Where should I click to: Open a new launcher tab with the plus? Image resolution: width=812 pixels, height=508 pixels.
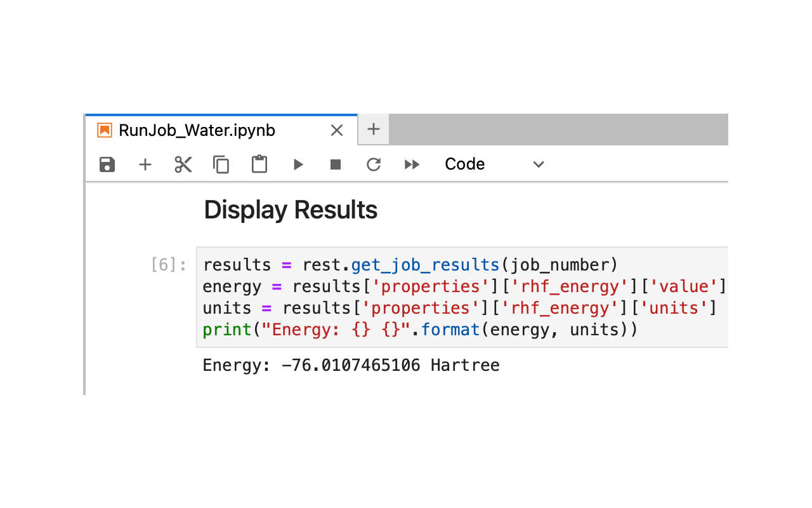(373, 129)
